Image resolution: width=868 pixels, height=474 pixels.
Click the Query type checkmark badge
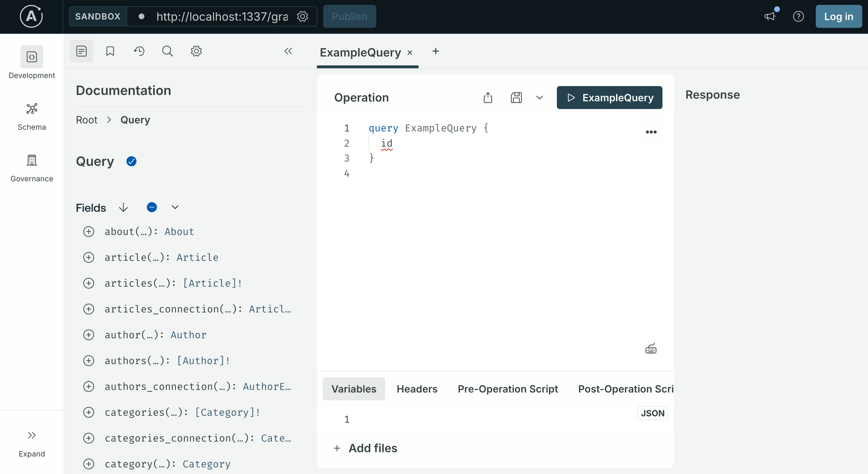[x=131, y=161]
